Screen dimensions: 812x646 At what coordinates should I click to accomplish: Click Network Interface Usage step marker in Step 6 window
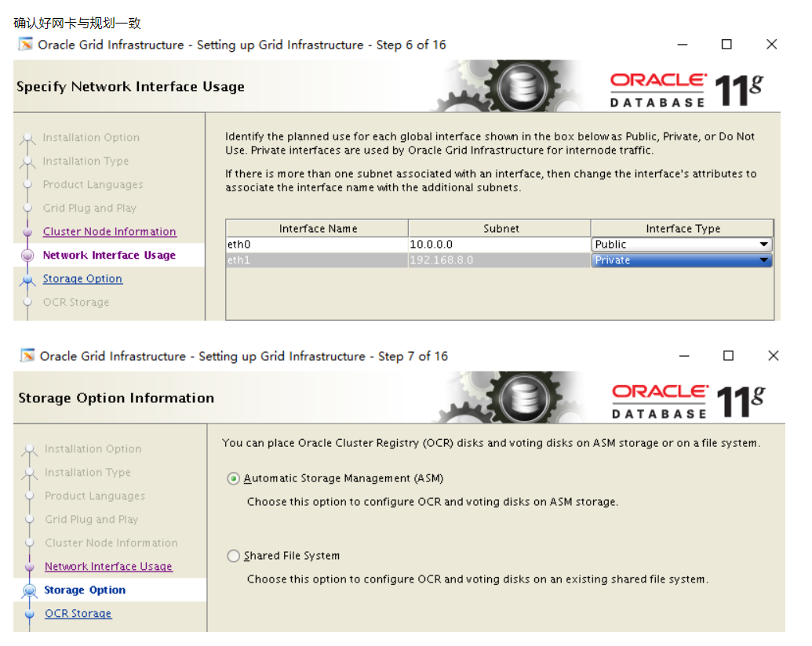pos(27,256)
